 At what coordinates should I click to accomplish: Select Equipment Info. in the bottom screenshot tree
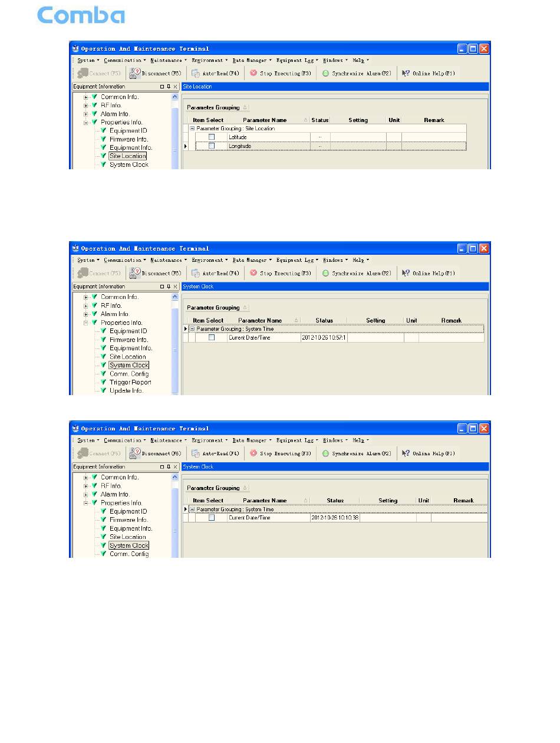click(x=131, y=528)
